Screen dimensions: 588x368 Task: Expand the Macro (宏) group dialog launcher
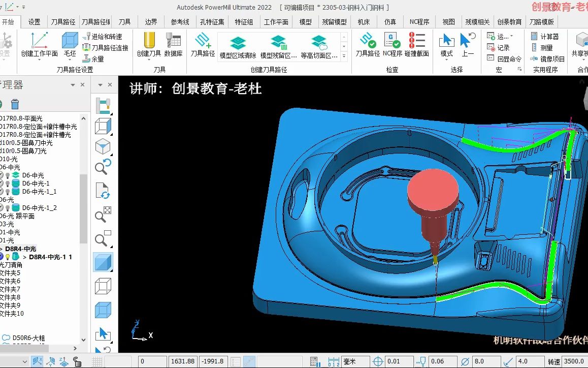tap(520, 69)
